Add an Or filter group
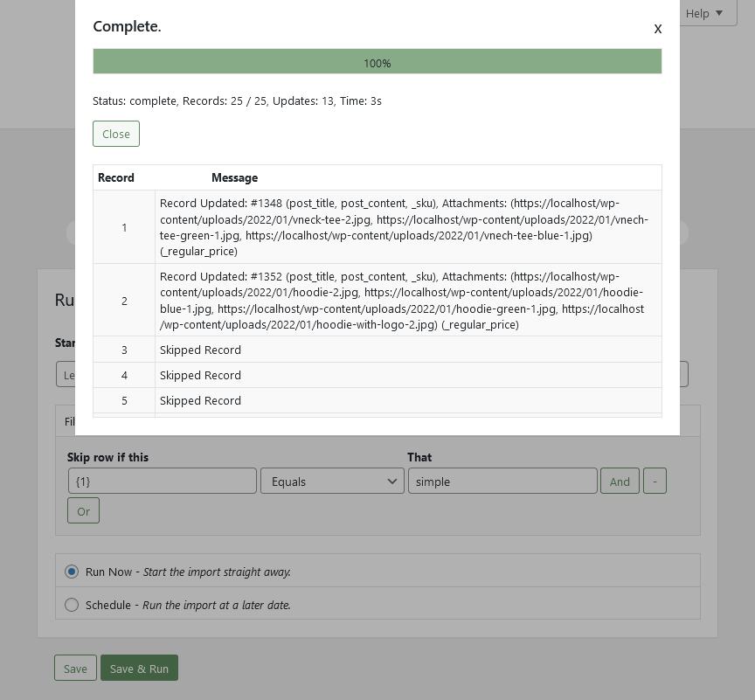Screen dimensions: 755x700 [x=83, y=510]
